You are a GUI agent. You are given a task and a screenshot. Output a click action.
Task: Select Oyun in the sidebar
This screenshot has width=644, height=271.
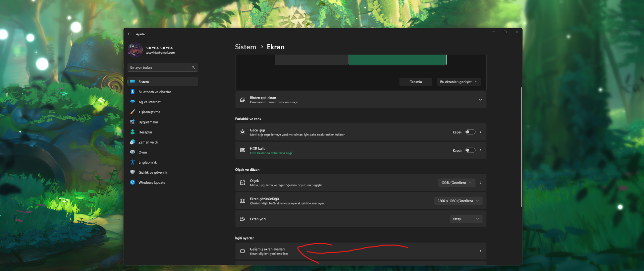[x=163, y=152]
